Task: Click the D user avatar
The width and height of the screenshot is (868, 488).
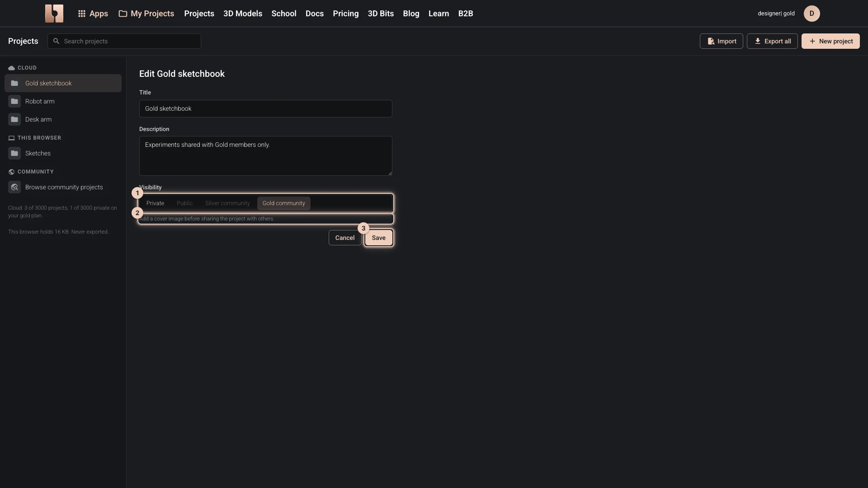Action: [811, 14]
